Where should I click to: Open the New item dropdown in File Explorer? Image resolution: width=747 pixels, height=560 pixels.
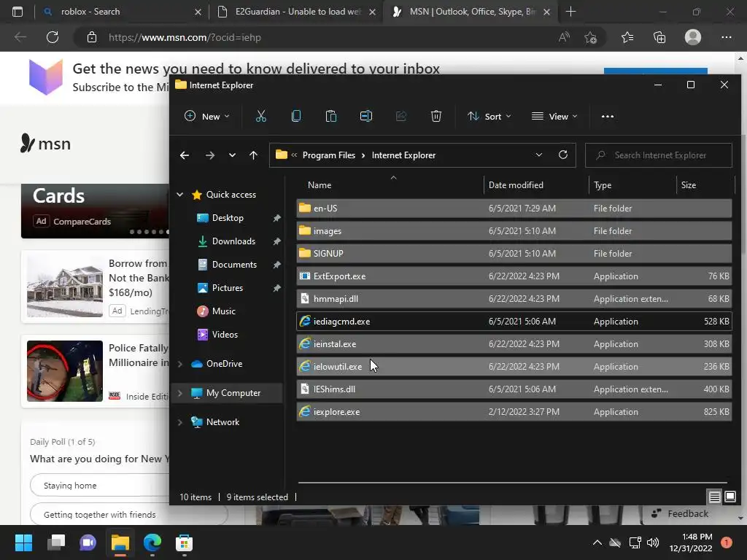pyautogui.click(x=207, y=116)
